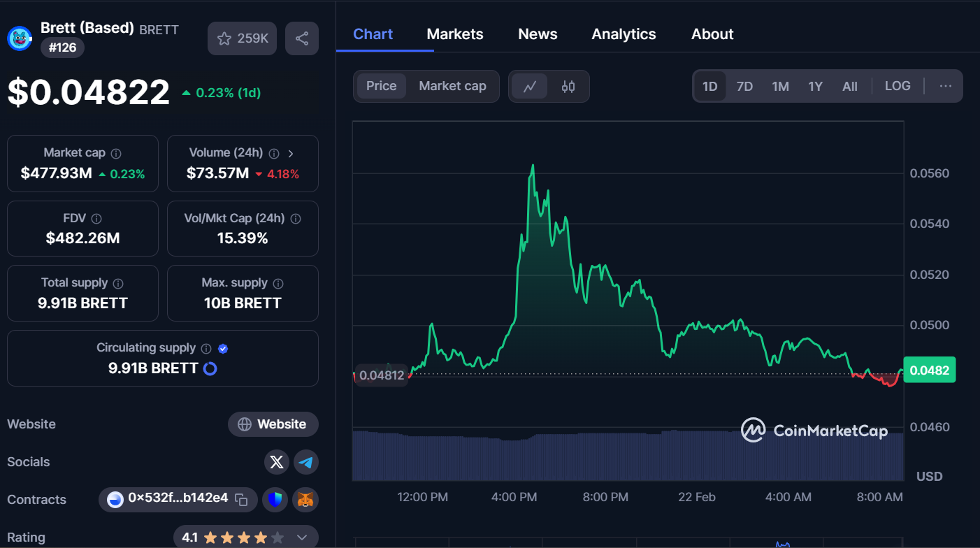Click the #126 rank badge
The image size is (980, 548).
[63, 48]
